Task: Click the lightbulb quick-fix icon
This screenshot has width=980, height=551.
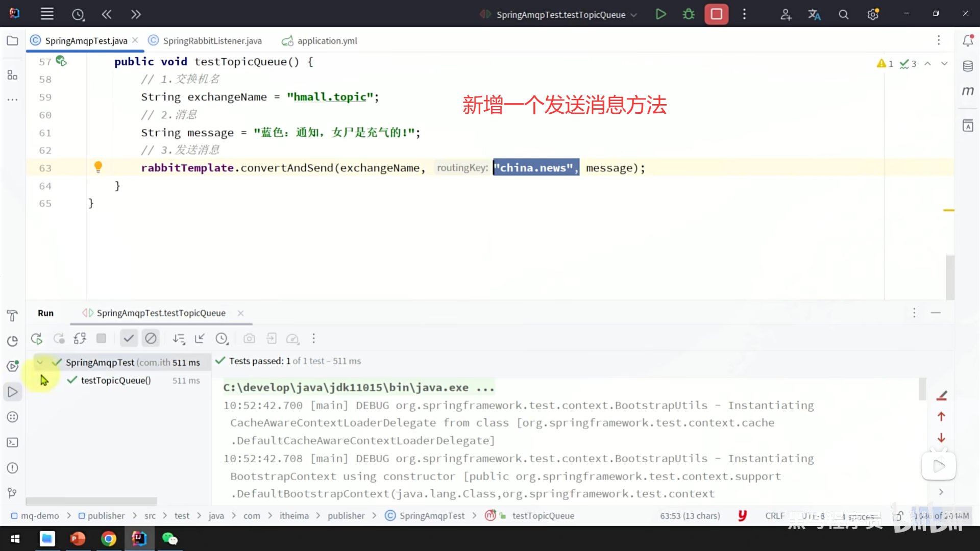Action: (98, 167)
